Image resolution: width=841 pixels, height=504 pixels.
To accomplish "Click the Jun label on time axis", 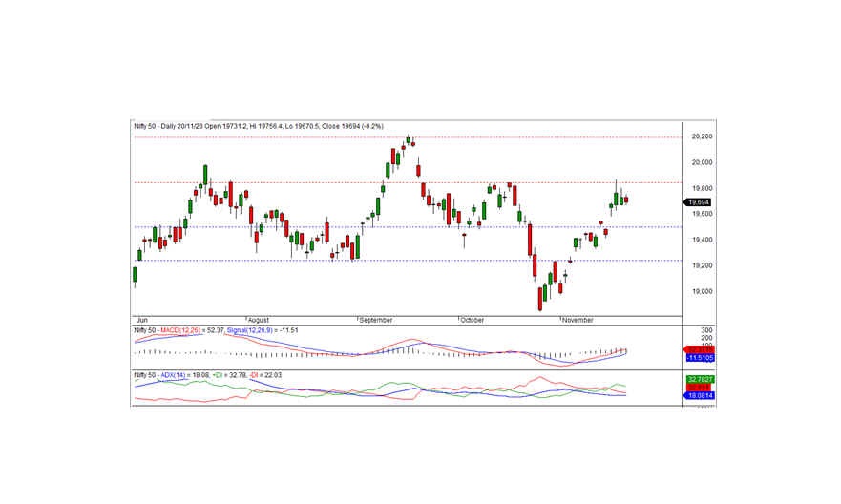I will click(x=142, y=320).
